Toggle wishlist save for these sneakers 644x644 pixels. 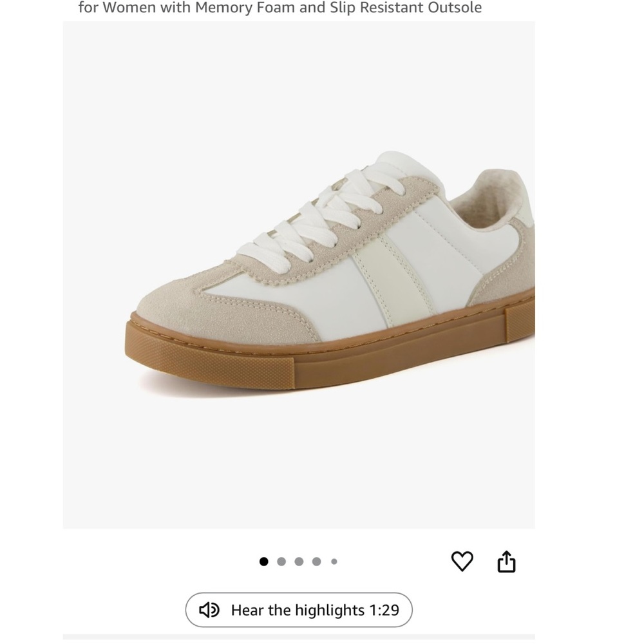tap(461, 560)
